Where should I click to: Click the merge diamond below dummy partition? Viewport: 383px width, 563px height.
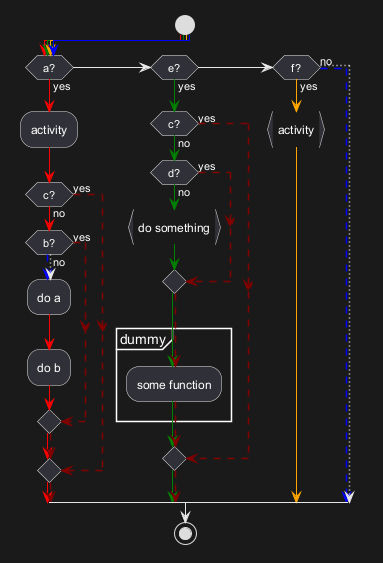click(174, 459)
